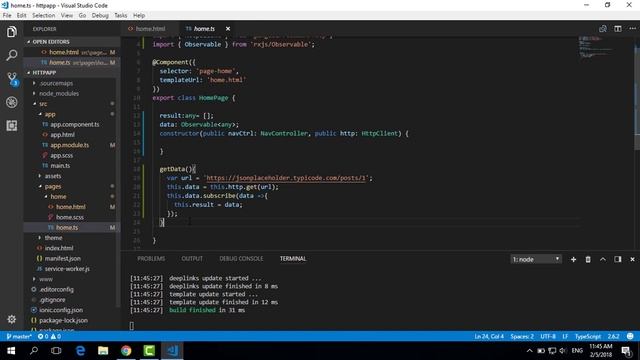
Task: Close the home.ts editor tab
Action: tap(228, 29)
